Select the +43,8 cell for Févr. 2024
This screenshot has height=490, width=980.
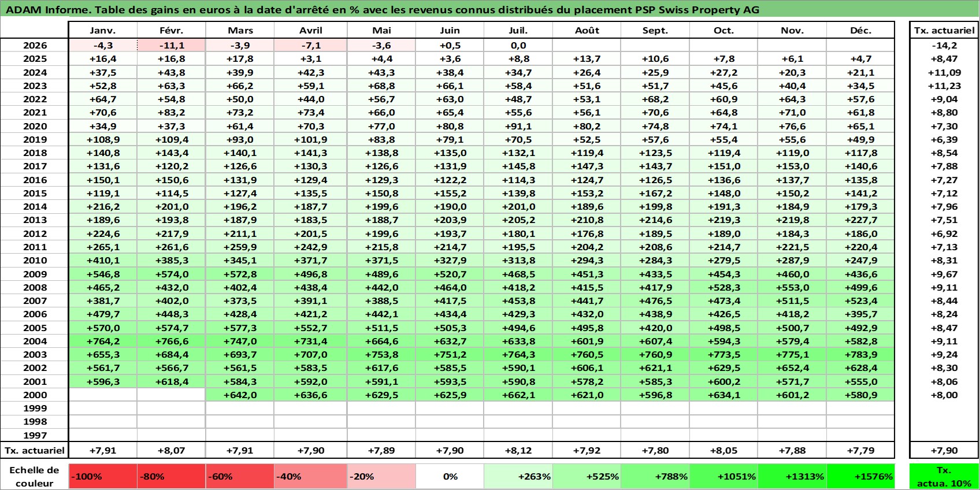171,72
